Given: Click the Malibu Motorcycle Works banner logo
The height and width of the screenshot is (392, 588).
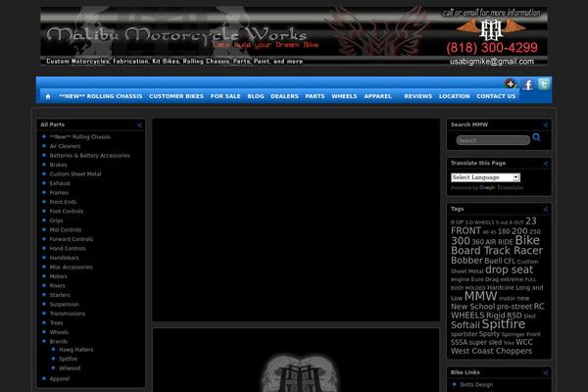Looking at the screenshot, I should click(177, 35).
